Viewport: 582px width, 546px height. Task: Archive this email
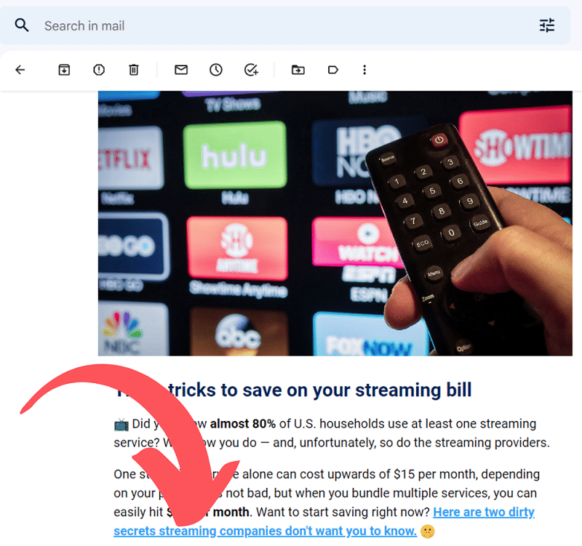click(x=64, y=70)
